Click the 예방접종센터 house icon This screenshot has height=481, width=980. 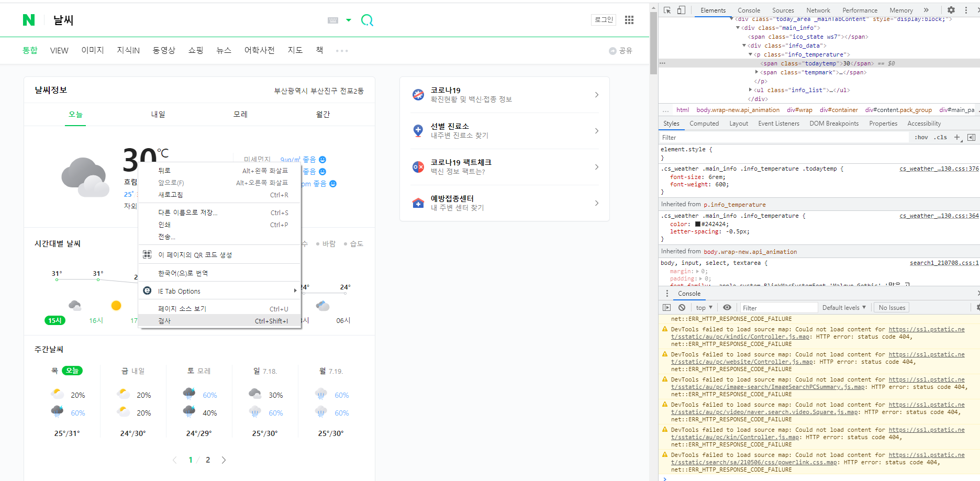(418, 203)
